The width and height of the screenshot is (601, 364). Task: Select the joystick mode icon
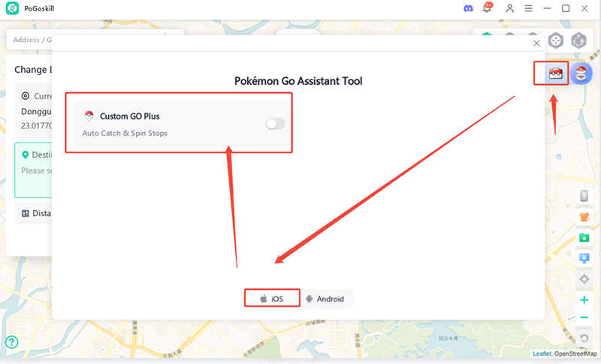tap(555, 41)
